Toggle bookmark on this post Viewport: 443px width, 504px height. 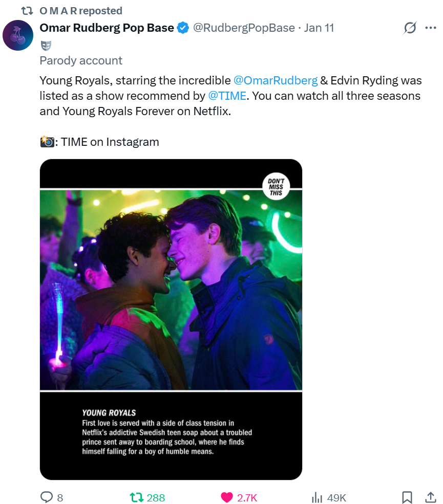[x=407, y=497]
